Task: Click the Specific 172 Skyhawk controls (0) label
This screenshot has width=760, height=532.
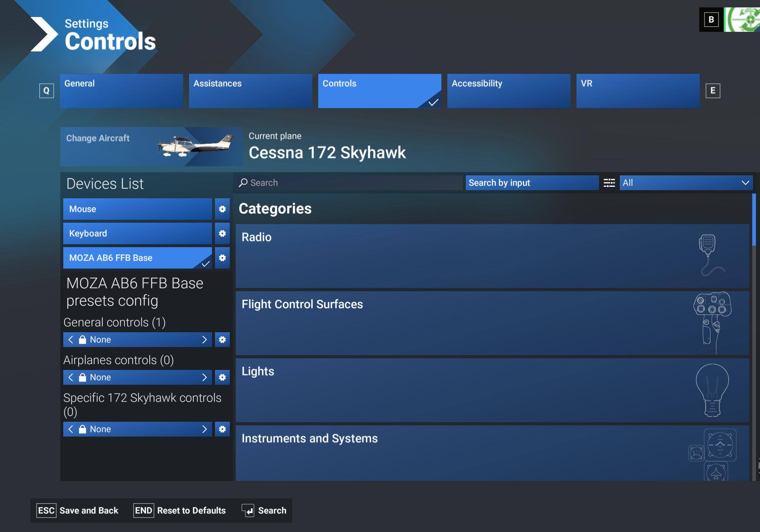Action: [x=142, y=405]
